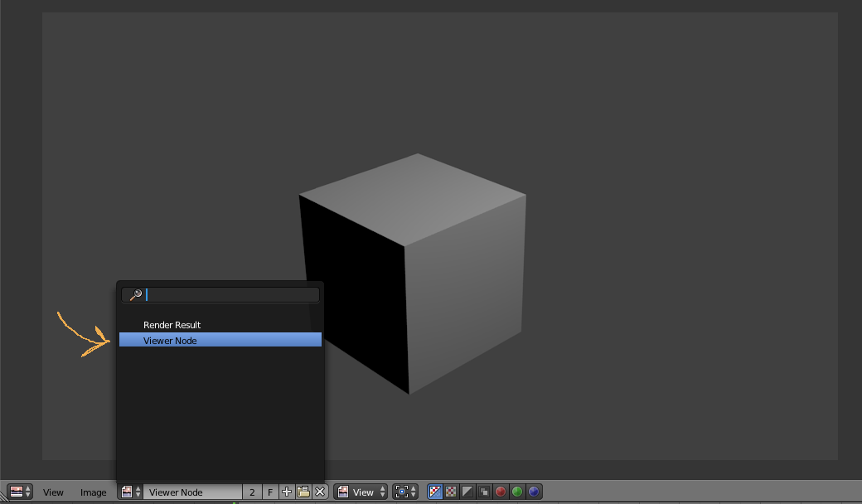Open the Image menu

pyautogui.click(x=93, y=492)
